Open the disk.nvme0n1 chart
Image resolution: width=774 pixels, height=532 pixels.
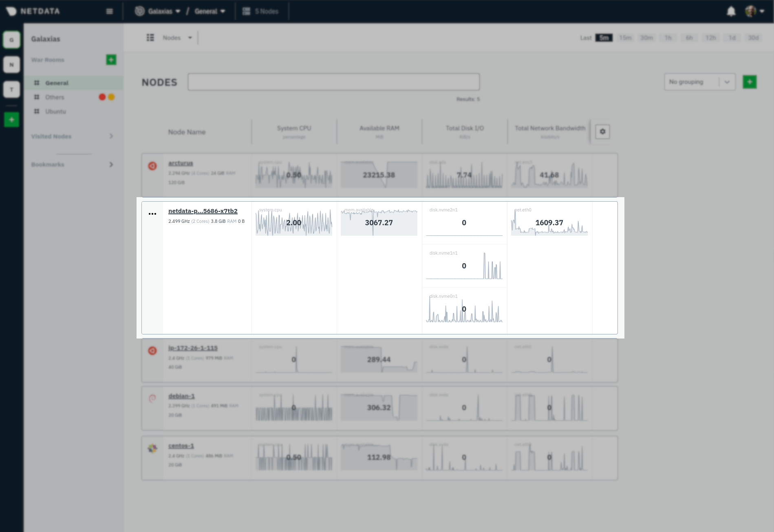[464, 309]
